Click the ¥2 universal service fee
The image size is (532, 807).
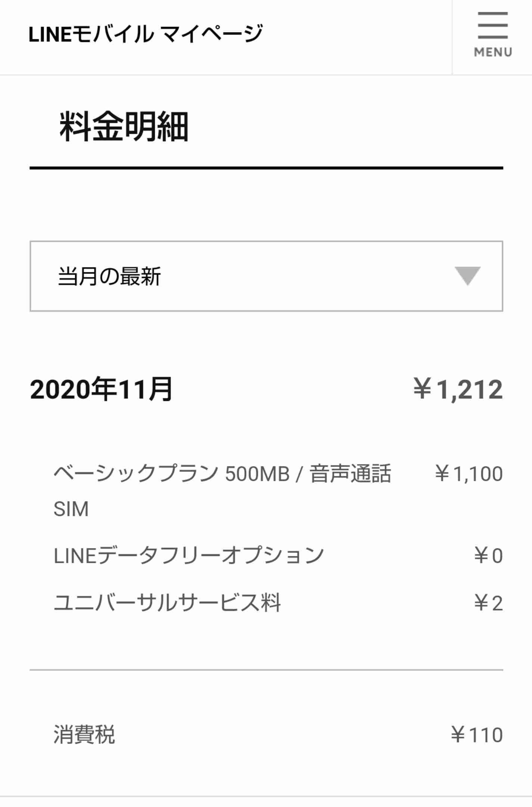[488, 603]
